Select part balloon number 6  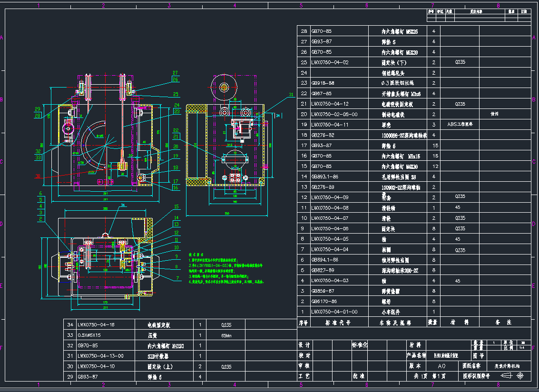[41, 193]
